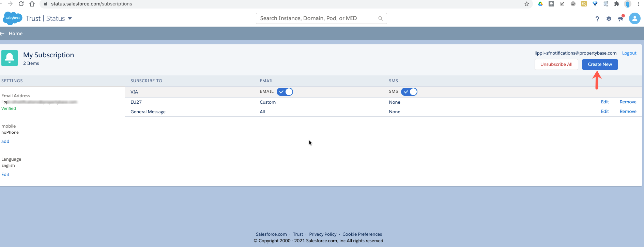Edit the General Message subscription
644x247 pixels.
pyautogui.click(x=605, y=112)
